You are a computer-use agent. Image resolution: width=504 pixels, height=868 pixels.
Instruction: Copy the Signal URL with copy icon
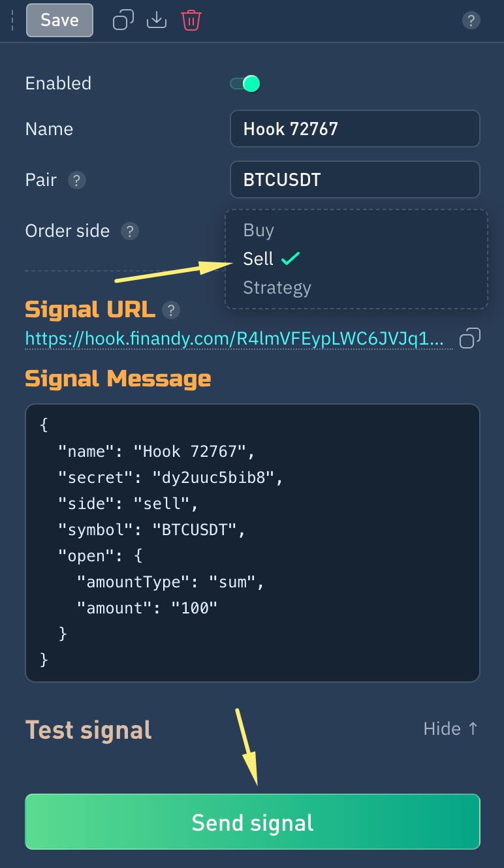[470, 339]
